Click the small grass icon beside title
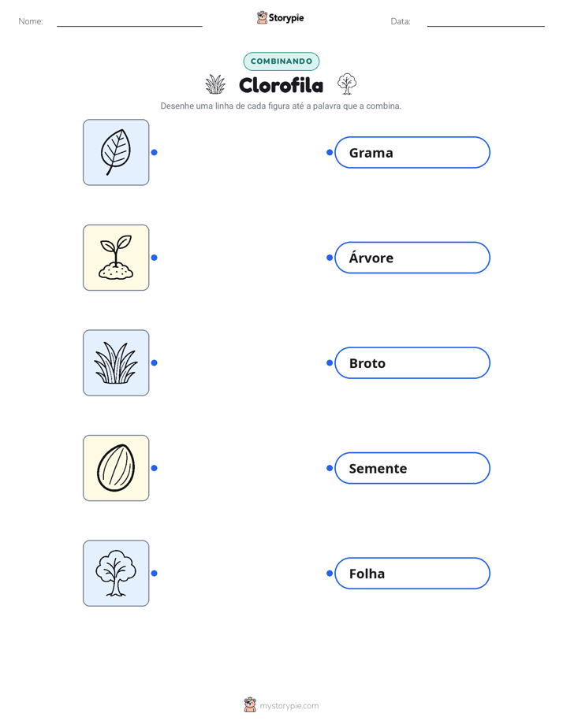This screenshot has height=728, width=563. point(215,84)
